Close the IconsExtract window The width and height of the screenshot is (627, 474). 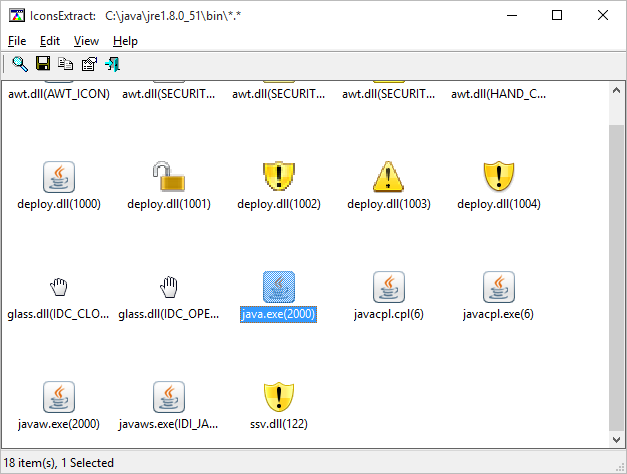coord(603,15)
